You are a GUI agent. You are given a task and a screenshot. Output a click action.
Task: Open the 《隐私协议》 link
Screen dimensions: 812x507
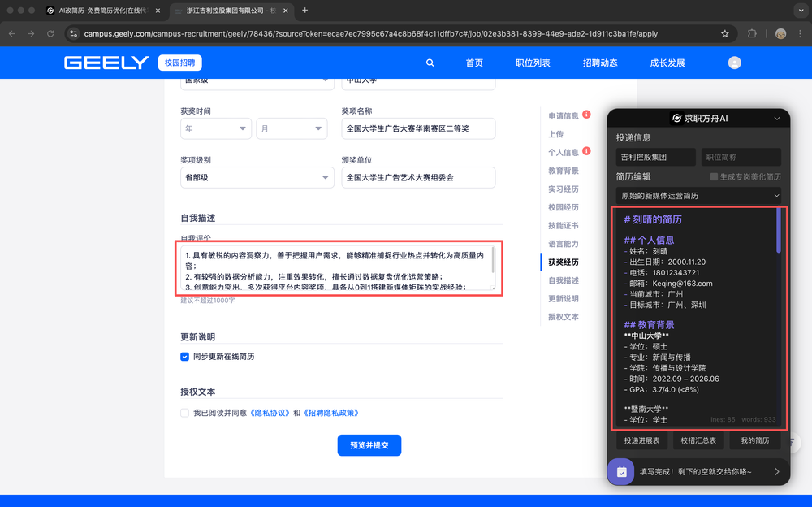point(270,413)
